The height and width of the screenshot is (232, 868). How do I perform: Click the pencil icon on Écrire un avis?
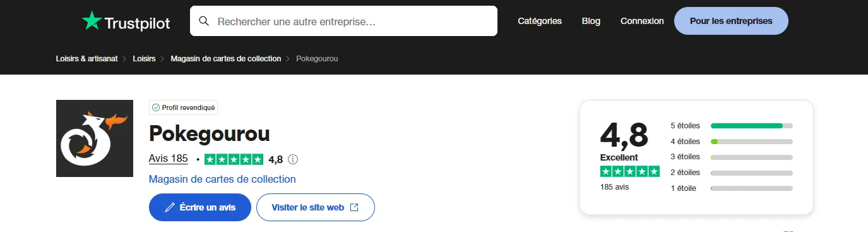169,207
